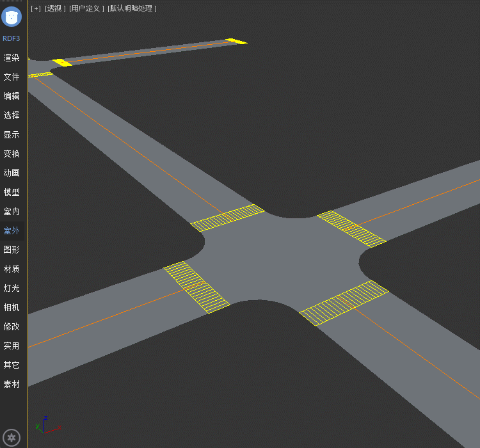Open the 素材 assets menu
Screen dimensions: 480x448
(x=12, y=384)
